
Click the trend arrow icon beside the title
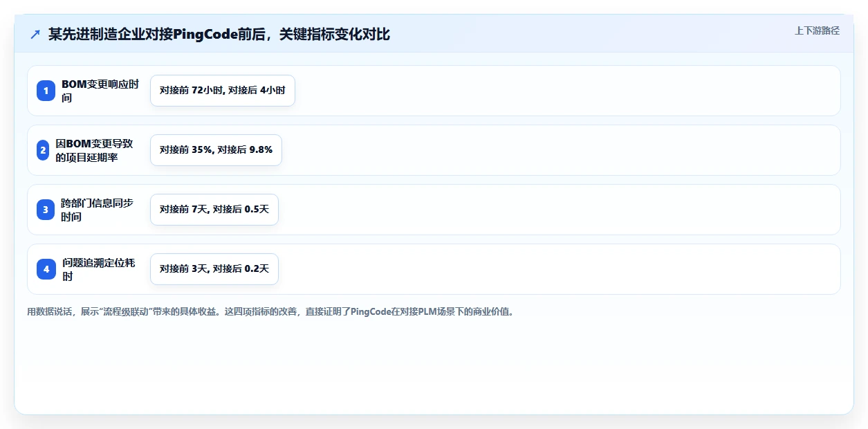pos(35,34)
